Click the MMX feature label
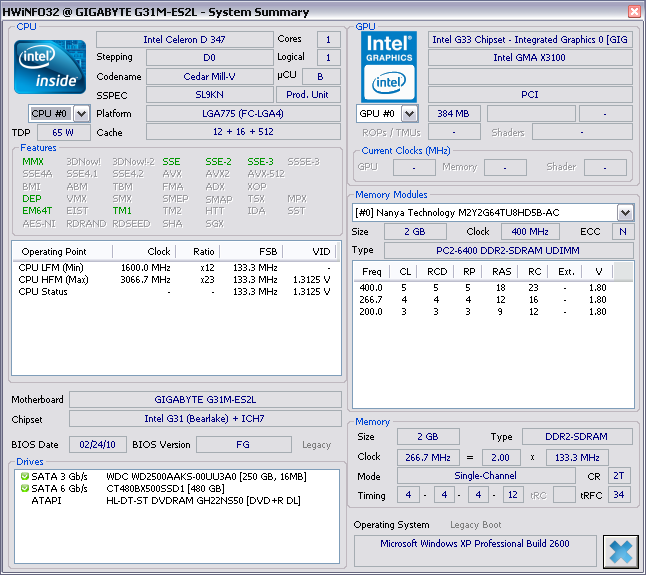 coord(33,162)
